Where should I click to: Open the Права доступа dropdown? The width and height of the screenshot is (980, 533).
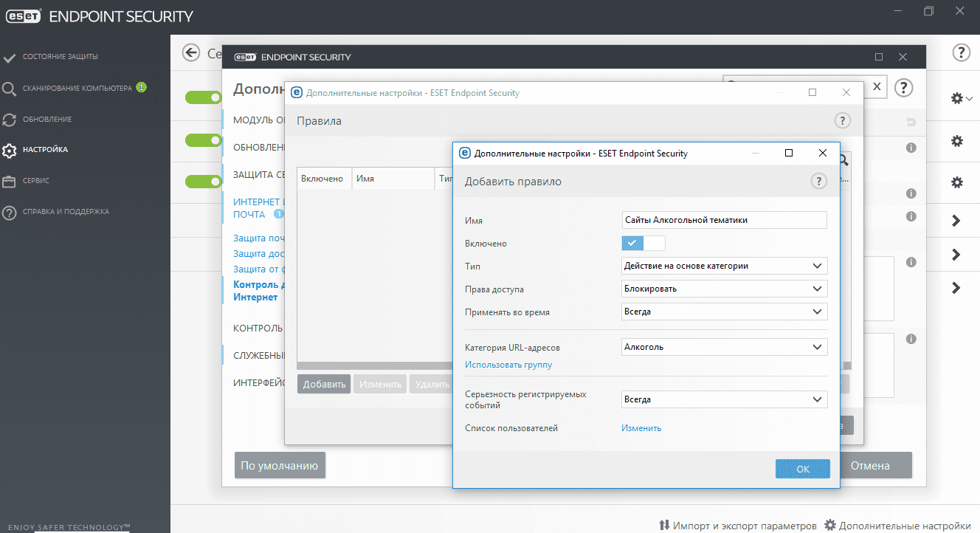click(725, 289)
